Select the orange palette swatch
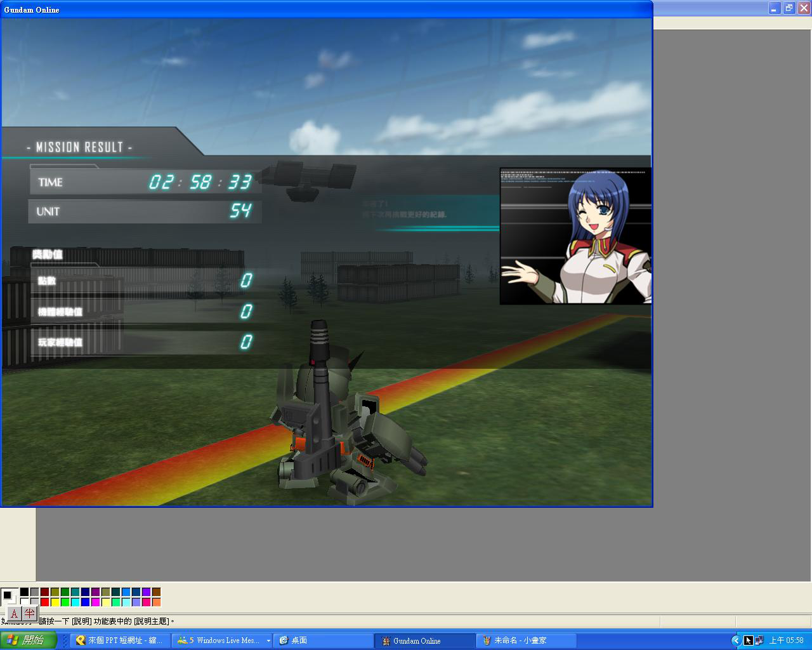 coord(156,602)
